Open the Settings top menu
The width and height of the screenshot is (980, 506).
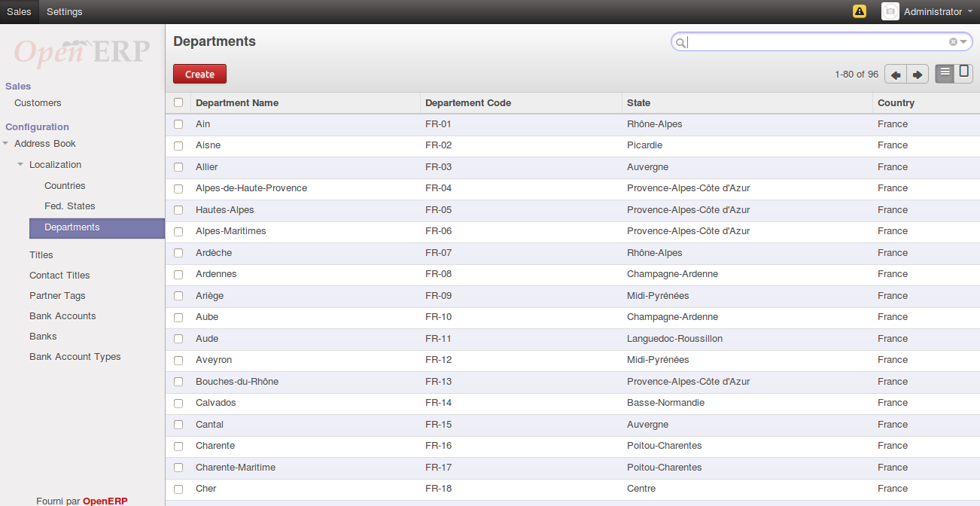tap(64, 11)
